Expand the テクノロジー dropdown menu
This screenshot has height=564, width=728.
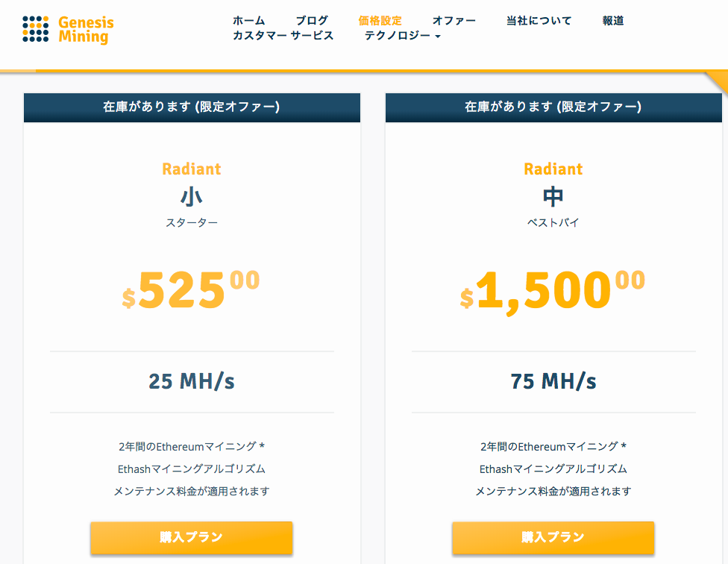coord(402,35)
